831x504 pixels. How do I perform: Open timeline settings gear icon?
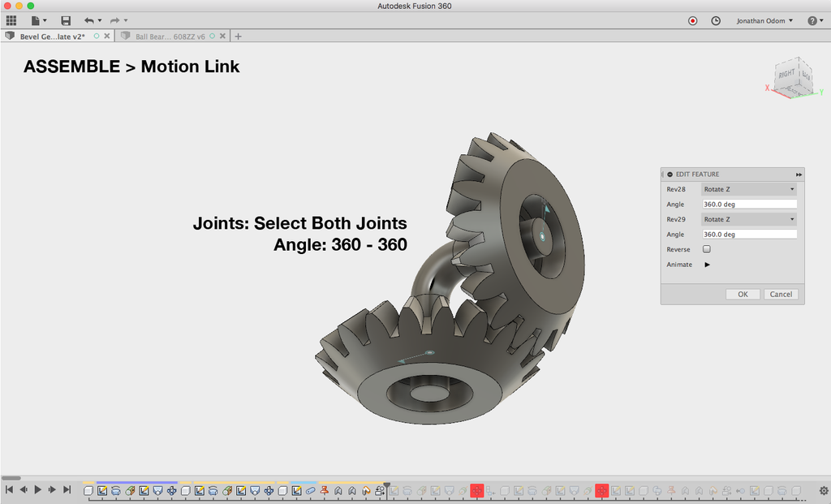(825, 491)
